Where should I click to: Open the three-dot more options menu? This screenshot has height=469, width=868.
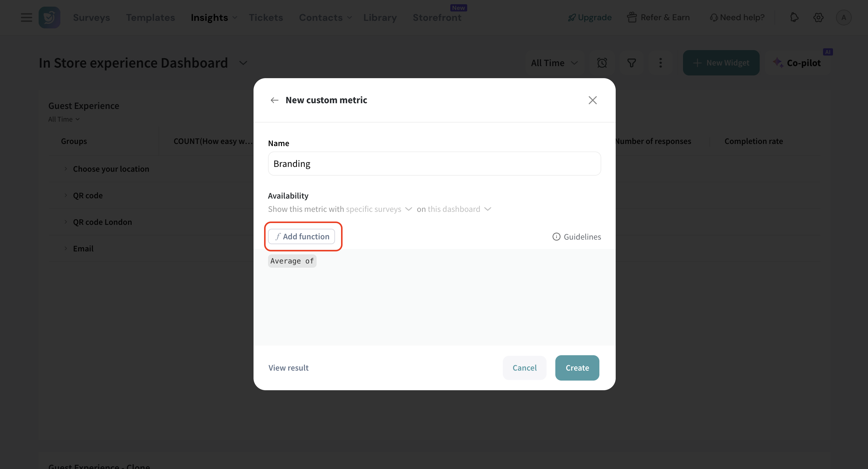pyautogui.click(x=660, y=63)
